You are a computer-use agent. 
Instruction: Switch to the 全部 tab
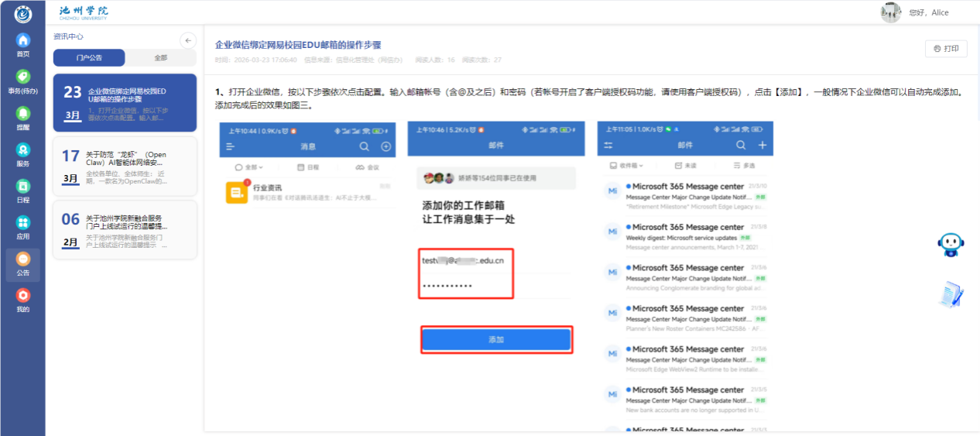(160, 58)
